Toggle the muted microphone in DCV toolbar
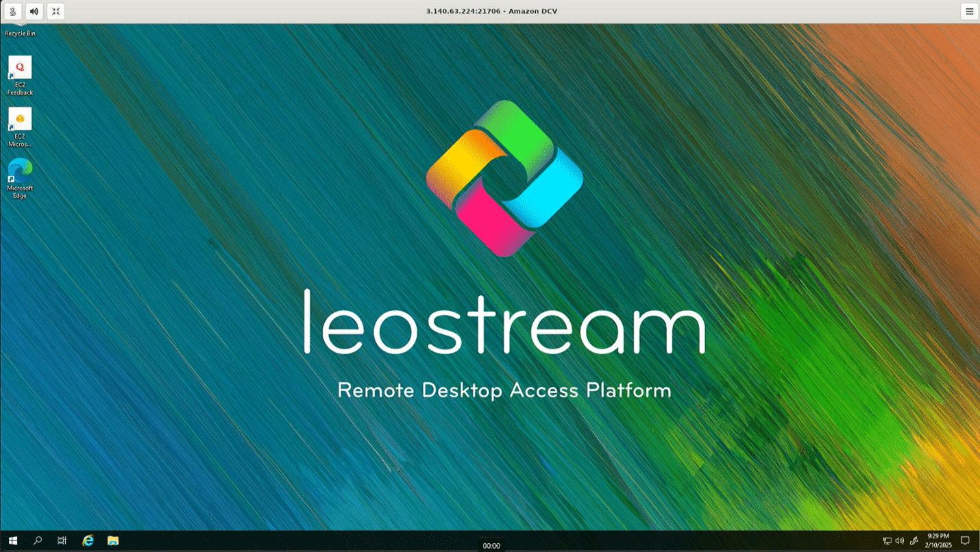 point(12,12)
